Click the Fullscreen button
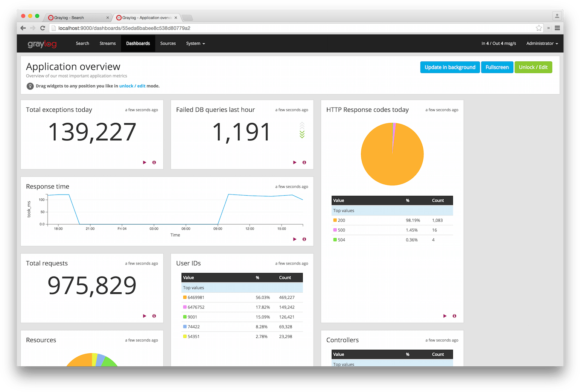This screenshot has height=392, width=580. click(497, 67)
